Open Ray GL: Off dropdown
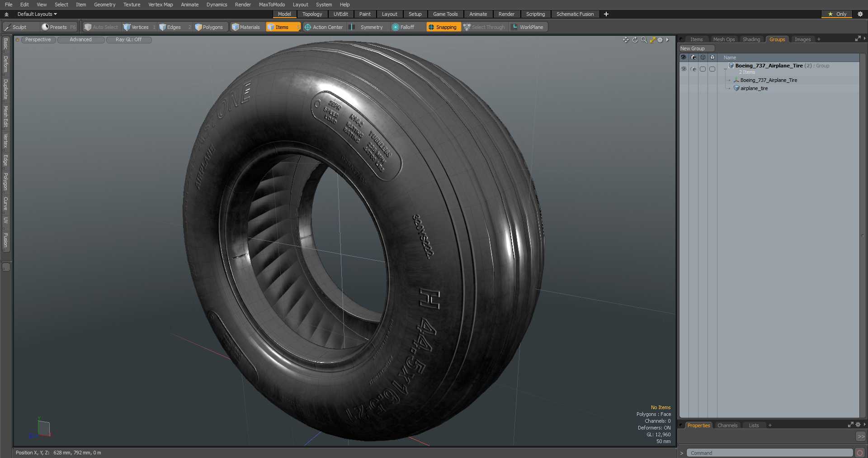The image size is (868, 458). click(129, 40)
